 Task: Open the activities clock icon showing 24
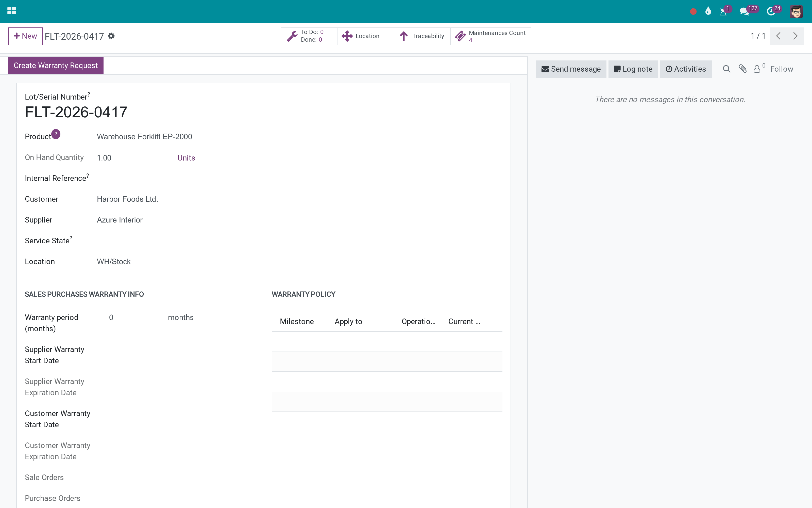click(x=771, y=11)
